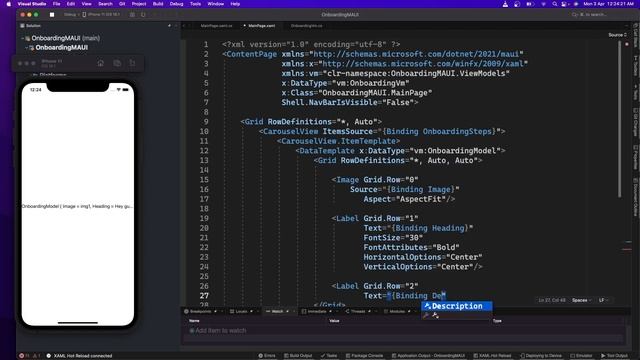Open the Test Output panel

614,356
